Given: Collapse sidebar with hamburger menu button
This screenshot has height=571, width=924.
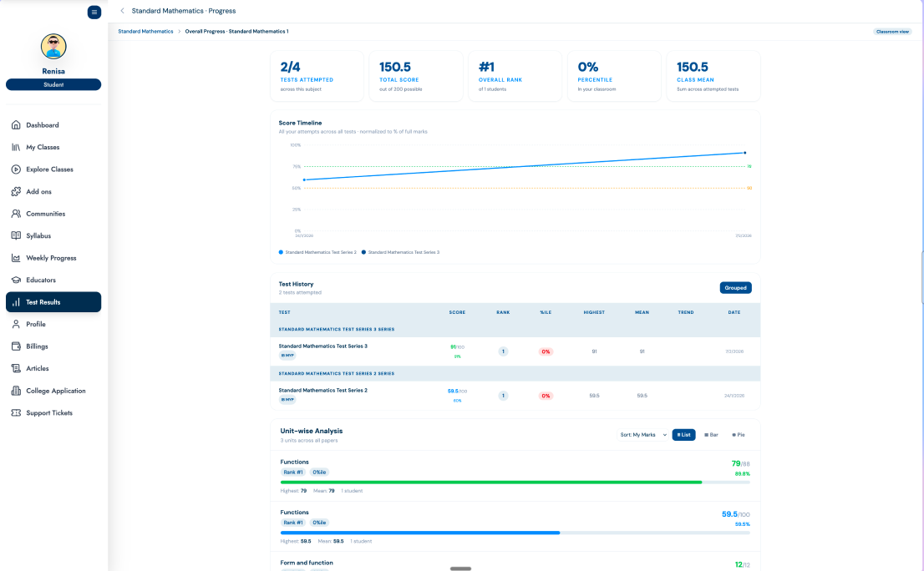Looking at the screenshot, I should [94, 13].
